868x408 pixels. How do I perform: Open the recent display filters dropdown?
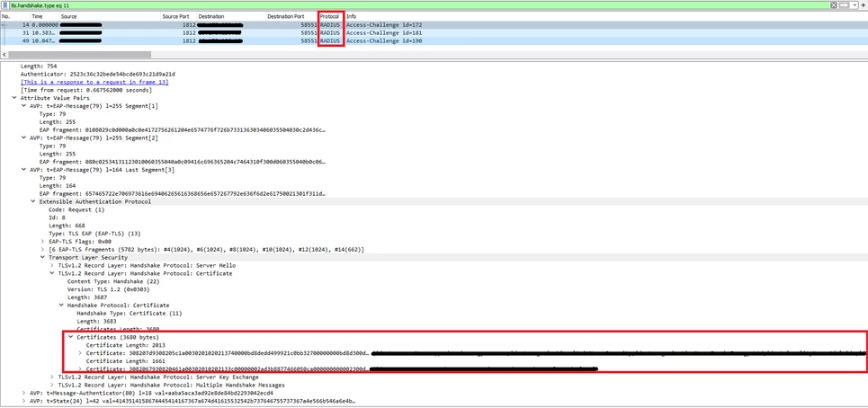[x=855, y=4]
